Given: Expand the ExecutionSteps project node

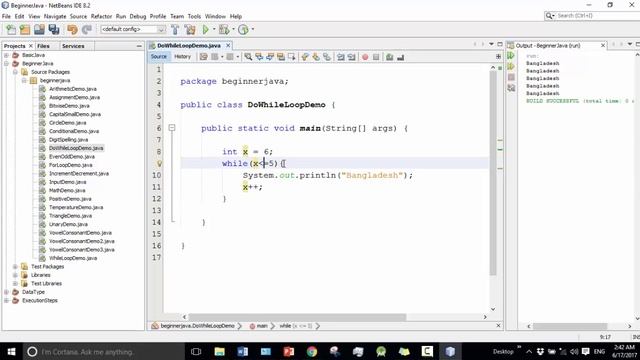Looking at the screenshot, I should pos(7,300).
